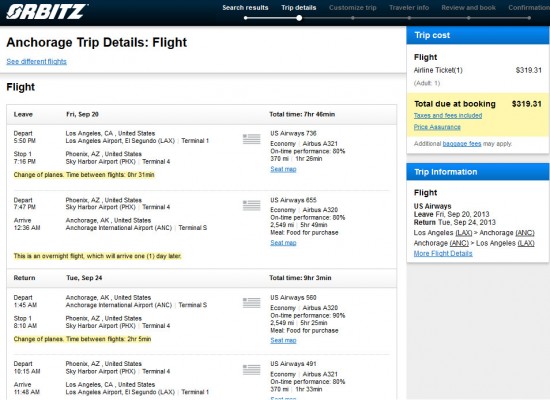The image size is (550, 400).
Task: Select the Trip details step
Action: pyautogui.click(x=299, y=8)
